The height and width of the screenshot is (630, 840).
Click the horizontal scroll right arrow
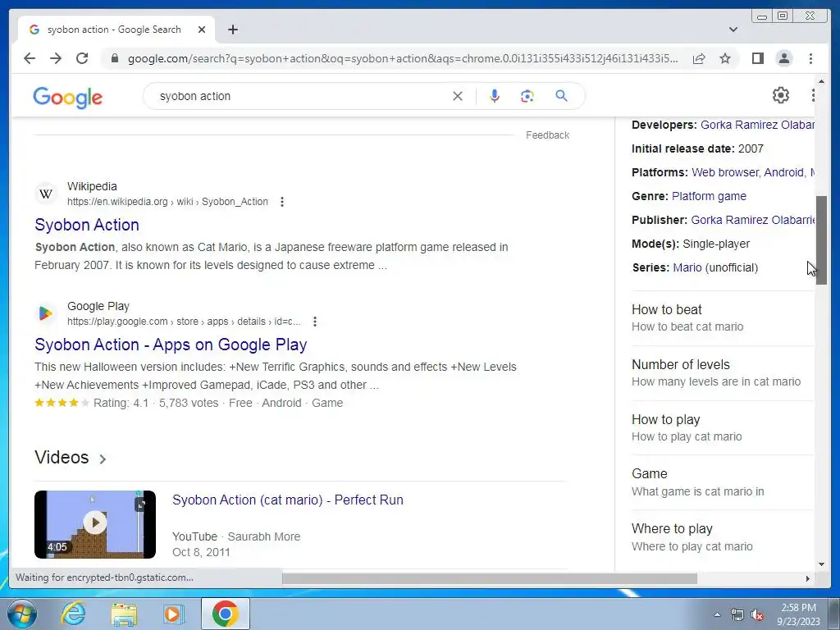pos(807,578)
